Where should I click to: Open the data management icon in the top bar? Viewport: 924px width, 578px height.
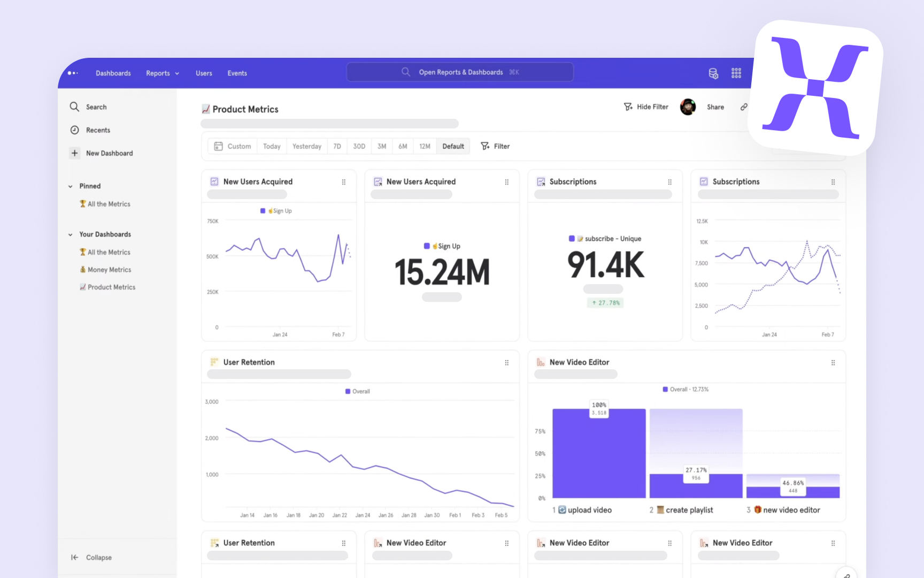[x=713, y=73]
